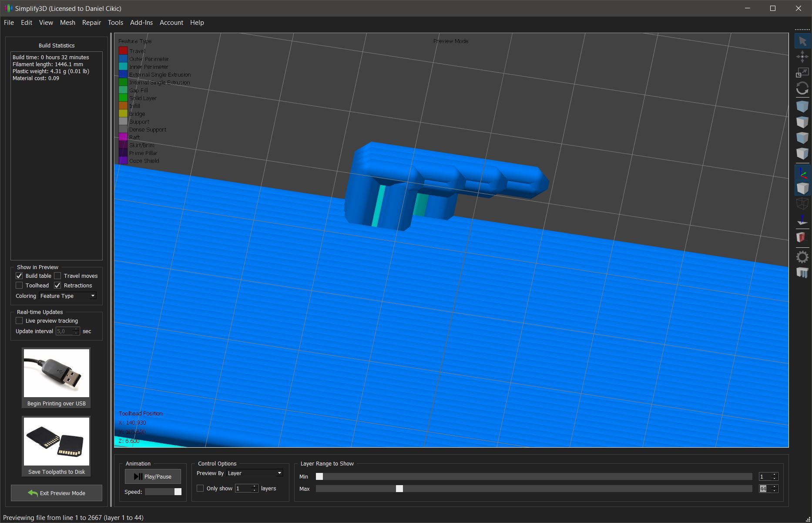Click the animation Speed slider handle
The image size is (812, 523).
[178, 492]
